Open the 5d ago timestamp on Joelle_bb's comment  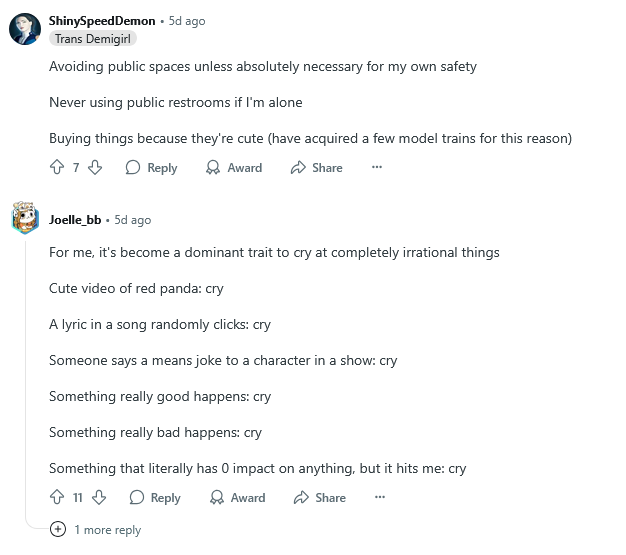[x=132, y=219]
